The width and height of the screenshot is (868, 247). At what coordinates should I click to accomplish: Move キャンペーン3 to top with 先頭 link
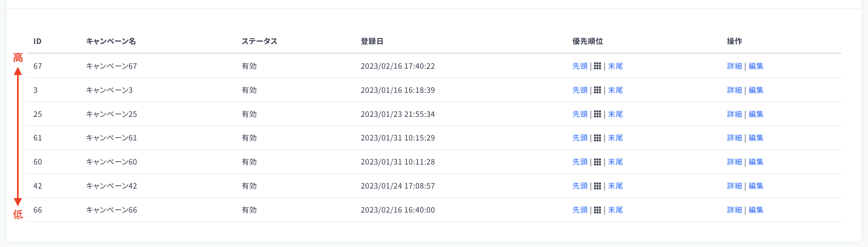pos(580,90)
